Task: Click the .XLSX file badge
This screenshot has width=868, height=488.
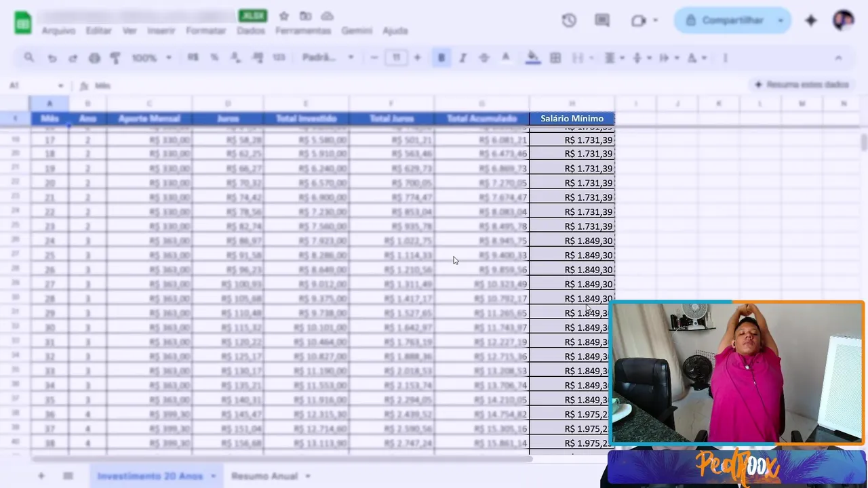Action: (x=253, y=16)
